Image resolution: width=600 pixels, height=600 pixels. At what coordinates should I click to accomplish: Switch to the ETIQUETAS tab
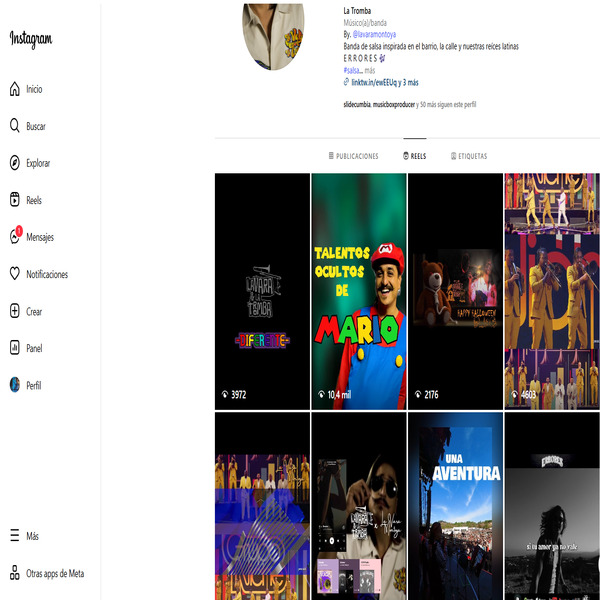click(469, 156)
